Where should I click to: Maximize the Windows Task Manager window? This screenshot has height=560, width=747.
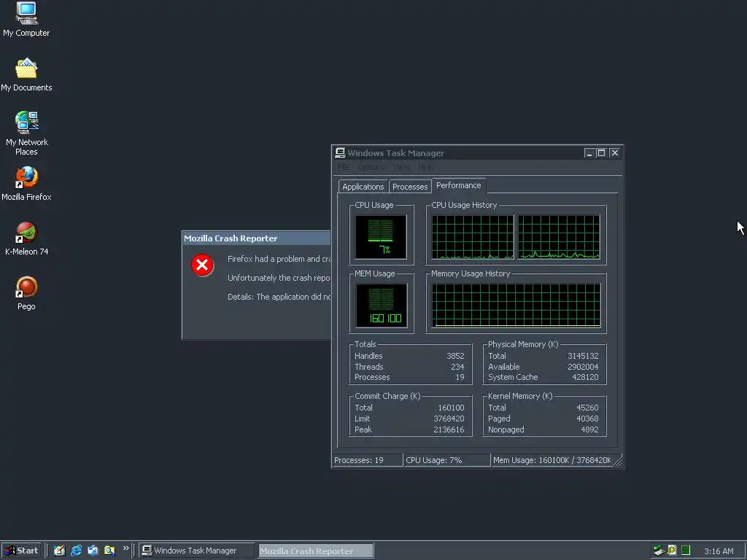tap(601, 153)
